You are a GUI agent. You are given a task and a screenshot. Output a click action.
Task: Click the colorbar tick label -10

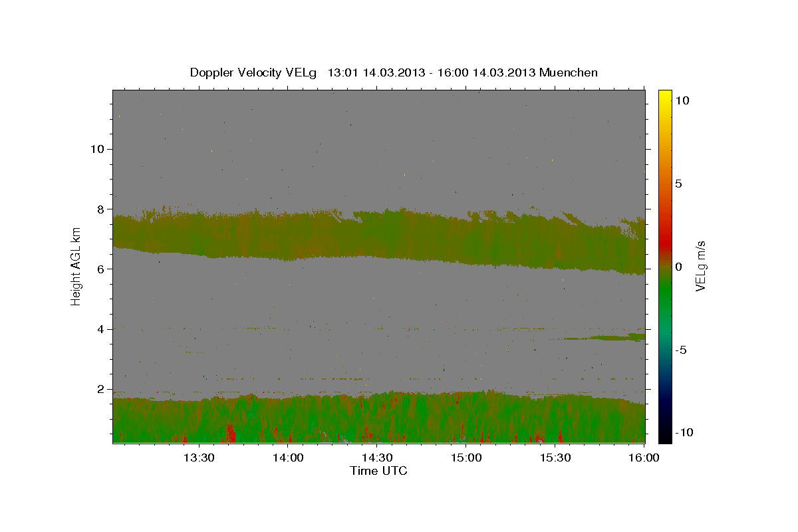coord(684,432)
